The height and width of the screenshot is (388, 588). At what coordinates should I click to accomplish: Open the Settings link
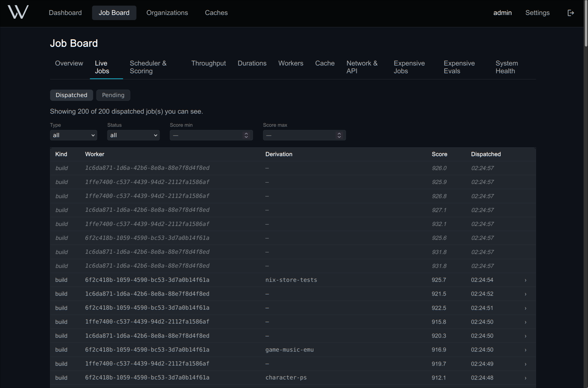pyautogui.click(x=537, y=13)
